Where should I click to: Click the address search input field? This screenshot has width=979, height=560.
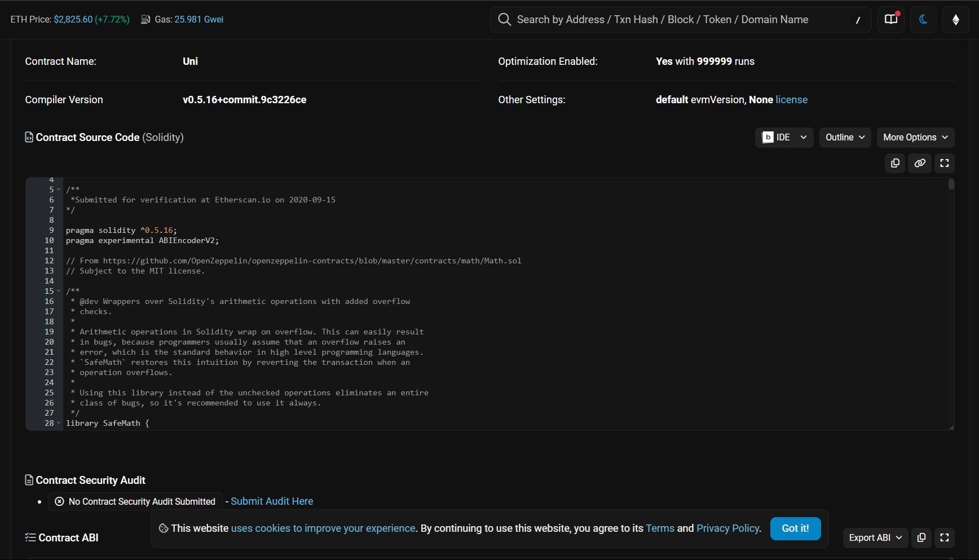coord(677,20)
